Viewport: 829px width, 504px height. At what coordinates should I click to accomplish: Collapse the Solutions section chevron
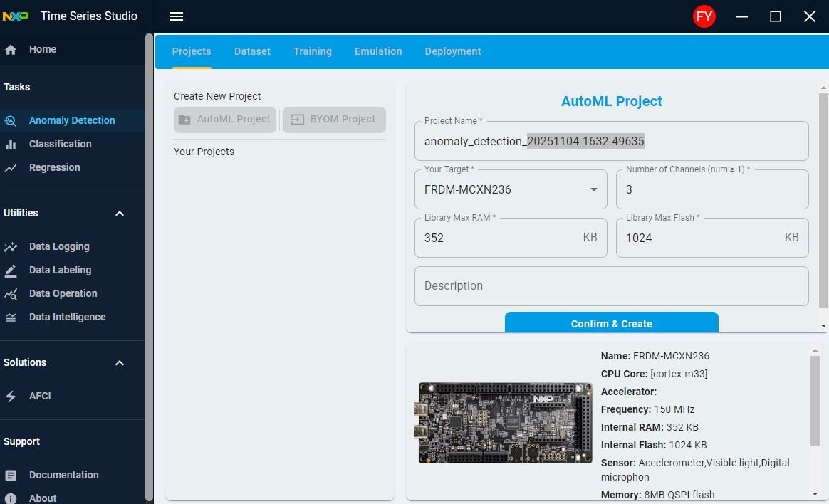[x=120, y=363]
